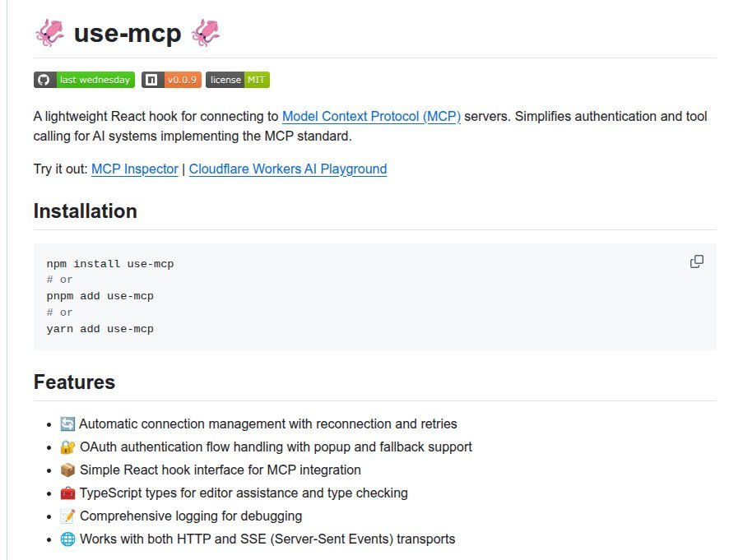The height and width of the screenshot is (560, 743).
Task: Click the license MIT badge
Action: point(238,80)
